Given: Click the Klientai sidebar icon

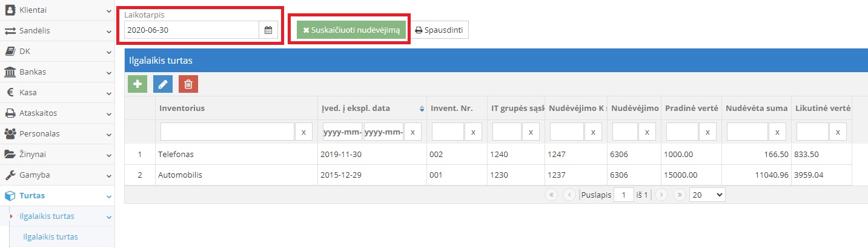Looking at the screenshot, I should pyautogui.click(x=10, y=10).
